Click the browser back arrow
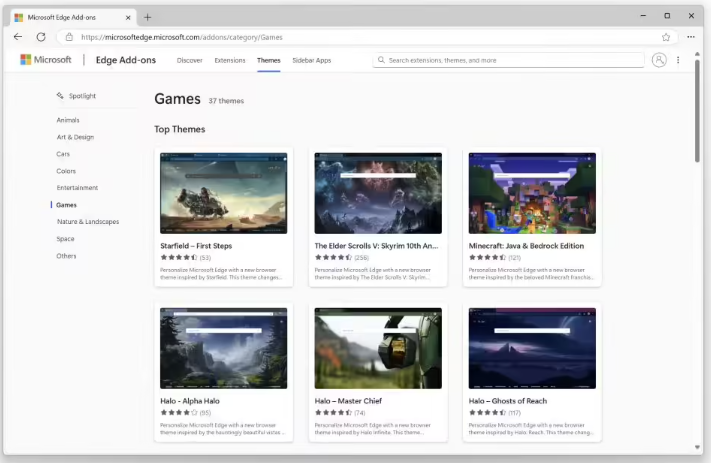The height and width of the screenshot is (463, 711). [18, 37]
